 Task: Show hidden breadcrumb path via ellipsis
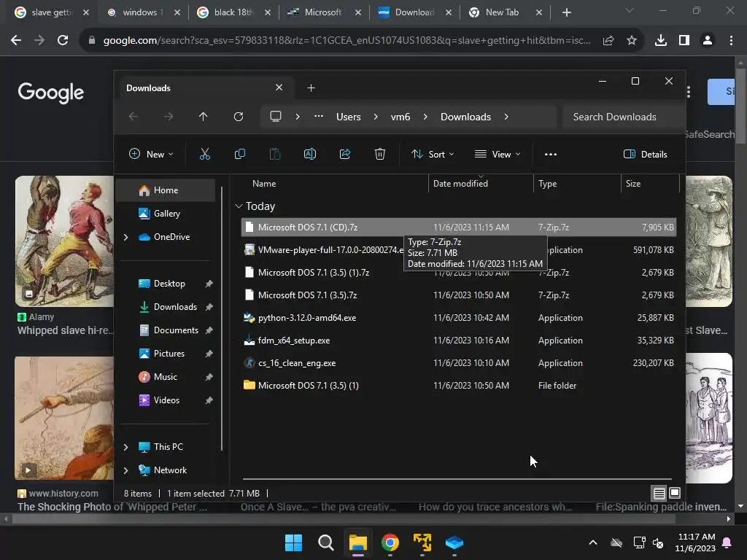[319, 116]
